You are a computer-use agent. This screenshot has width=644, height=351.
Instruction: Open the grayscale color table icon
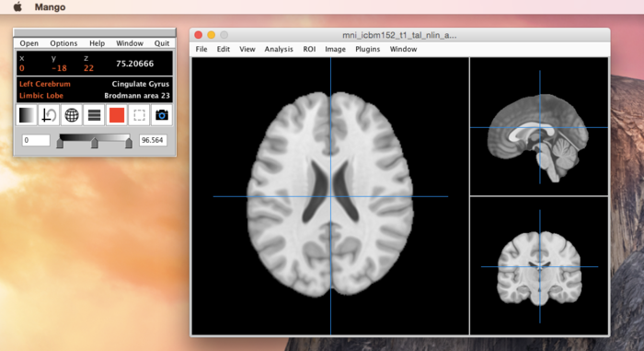[x=27, y=115]
